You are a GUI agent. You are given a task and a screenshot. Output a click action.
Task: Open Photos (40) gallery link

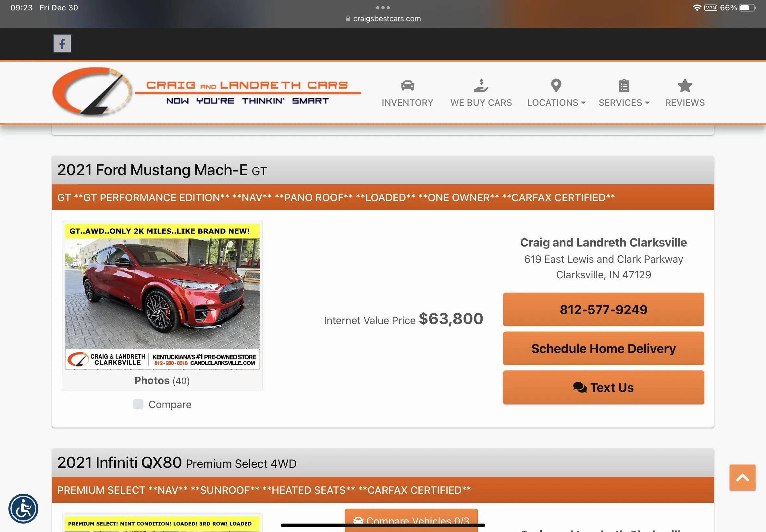pos(162,380)
